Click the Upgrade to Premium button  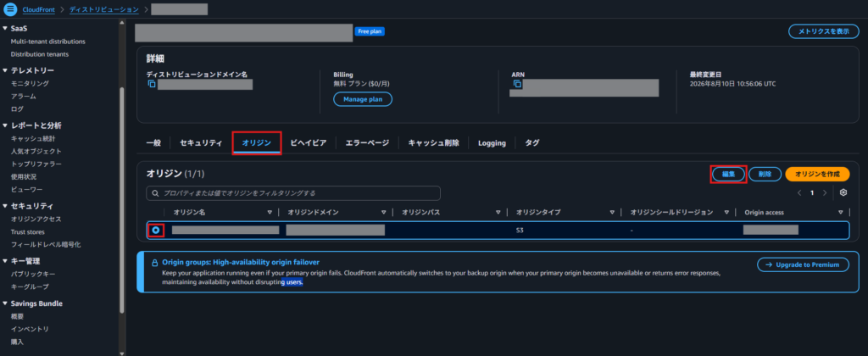[x=803, y=264]
